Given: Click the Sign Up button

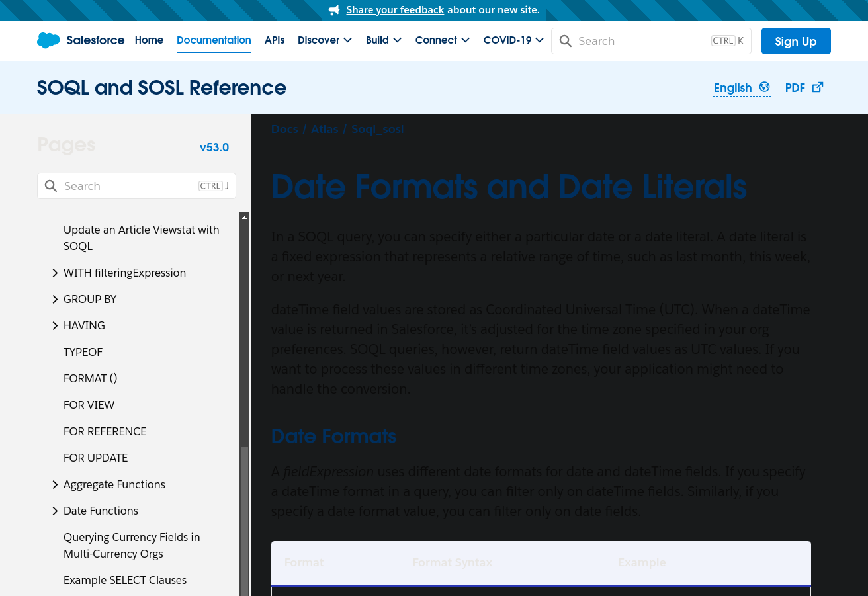Looking at the screenshot, I should 796,41.
